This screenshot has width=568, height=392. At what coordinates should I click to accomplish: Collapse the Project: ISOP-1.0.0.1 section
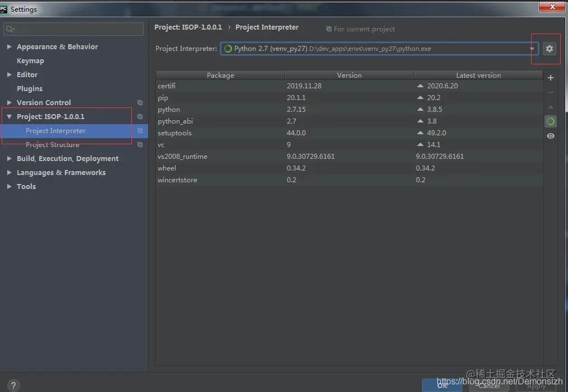[10, 116]
